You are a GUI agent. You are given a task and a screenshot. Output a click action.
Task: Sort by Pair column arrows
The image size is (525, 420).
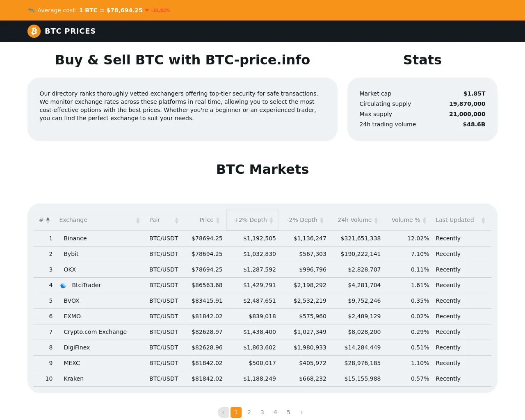[x=177, y=220]
